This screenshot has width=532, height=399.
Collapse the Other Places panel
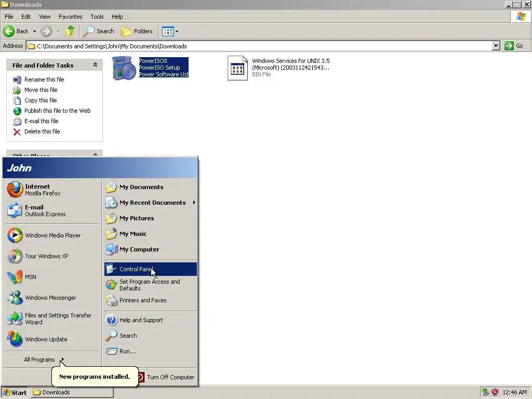click(96, 155)
